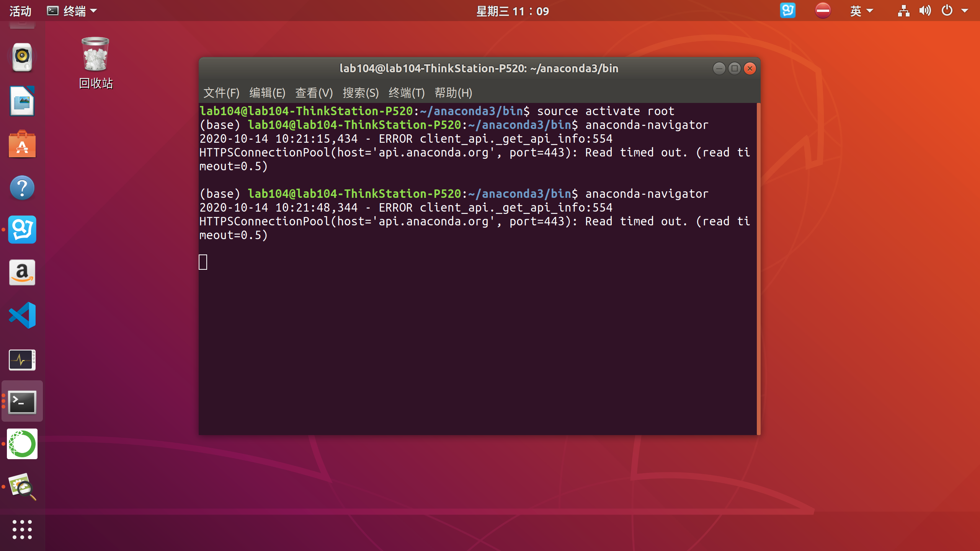This screenshot has height=551, width=980.
Task: Open Amazon launcher in the dock
Action: tap(22, 272)
